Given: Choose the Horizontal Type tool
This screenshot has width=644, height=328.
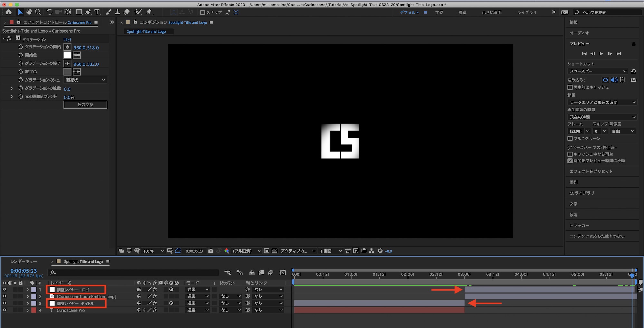Looking at the screenshot, I should (97, 12).
